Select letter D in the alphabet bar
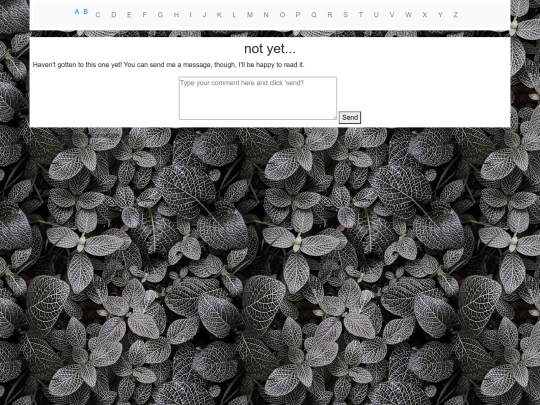Viewport: 540px width, 405px height. point(114,15)
